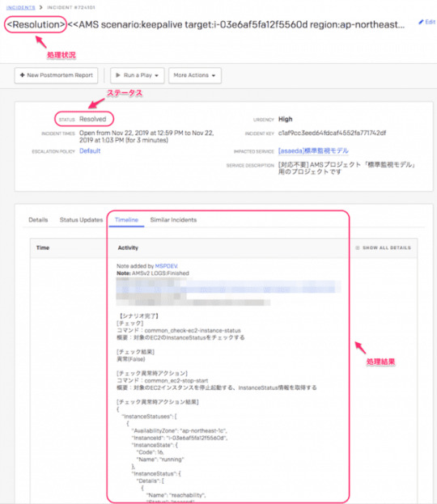Click the plus icon on New Postmortem Report
437x504 pixels.
point(22,75)
